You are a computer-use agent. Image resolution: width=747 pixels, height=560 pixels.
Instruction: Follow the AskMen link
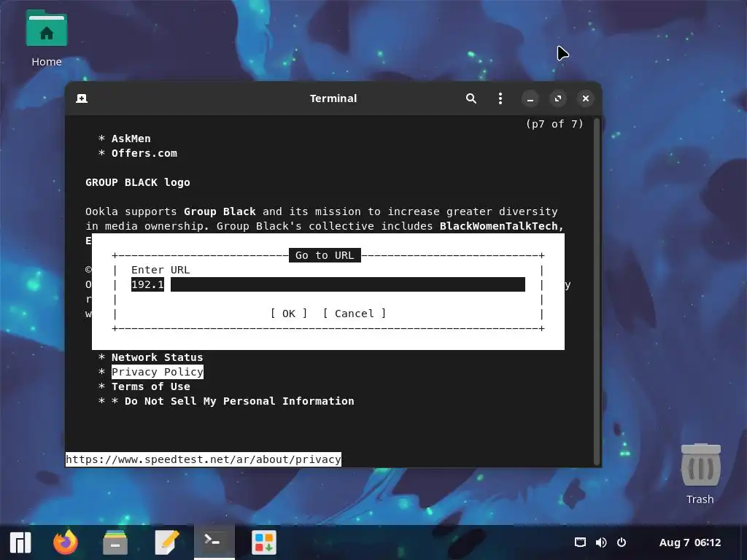[x=131, y=139]
